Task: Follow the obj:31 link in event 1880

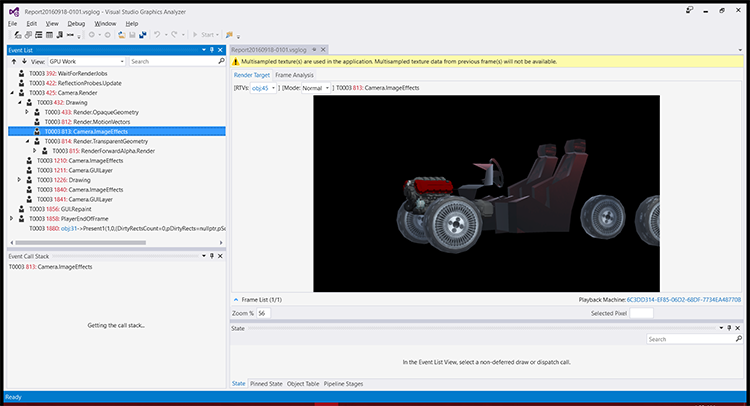Action: [69, 229]
